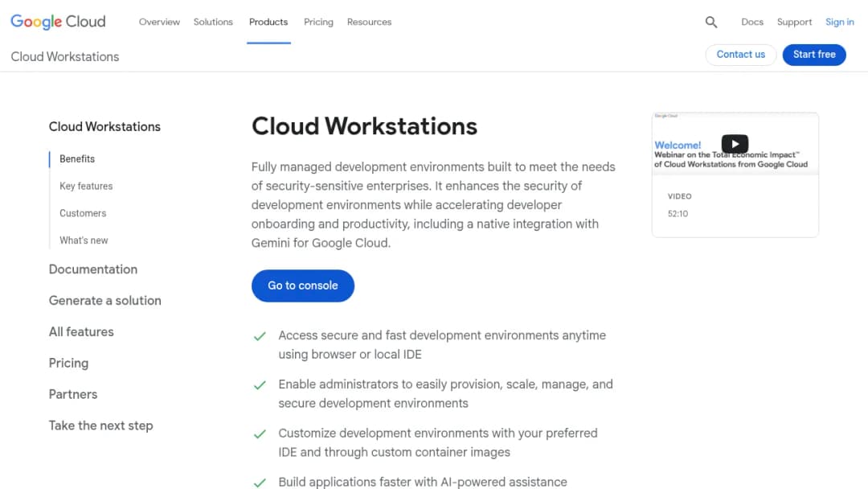The image size is (868, 489).
Task: Open the Support link
Action: point(794,23)
